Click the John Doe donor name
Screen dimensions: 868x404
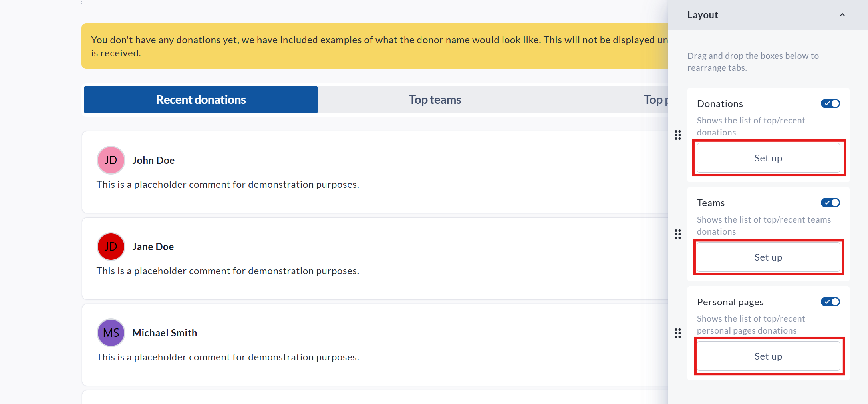click(x=153, y=161)
